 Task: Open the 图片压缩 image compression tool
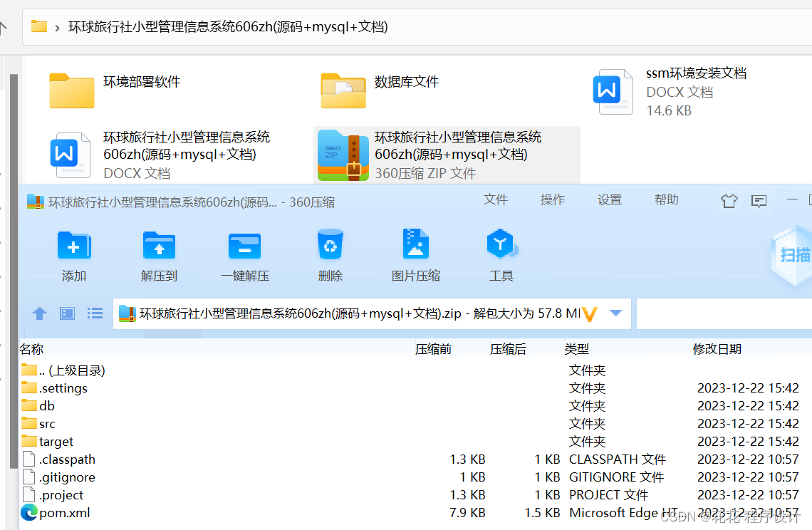click(x=415, y=244)
